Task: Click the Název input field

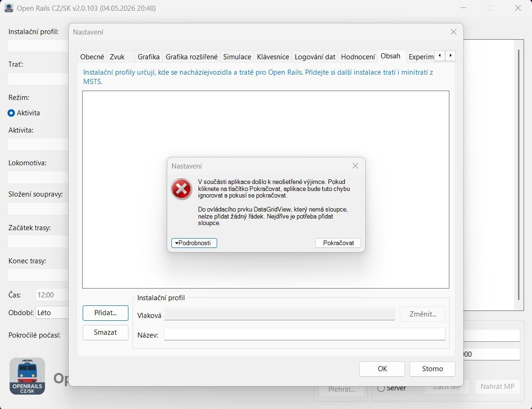Action: [305, 334]
